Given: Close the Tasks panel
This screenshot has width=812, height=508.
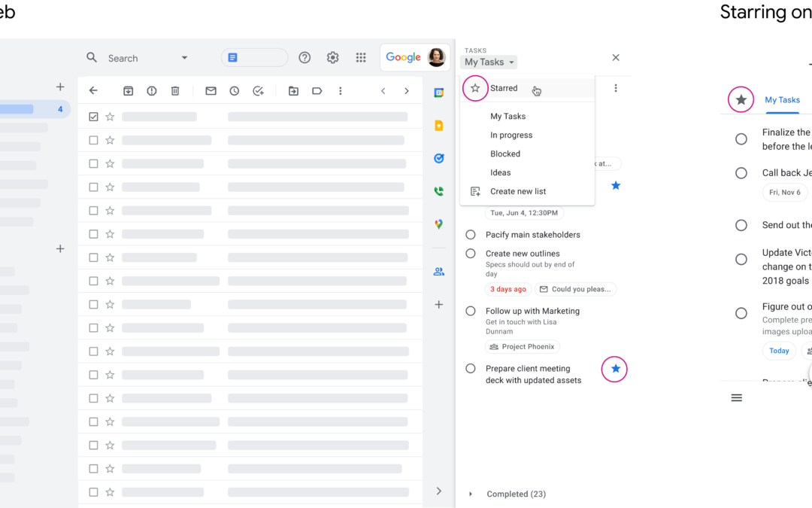Looking at the screenshot, I should (616, 57).
